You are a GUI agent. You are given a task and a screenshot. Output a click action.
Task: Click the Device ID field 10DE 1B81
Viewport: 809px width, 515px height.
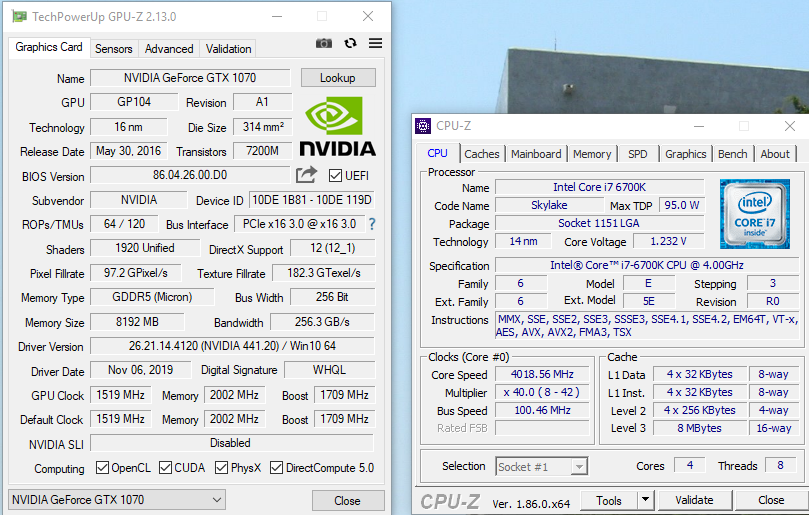point(312,200)
